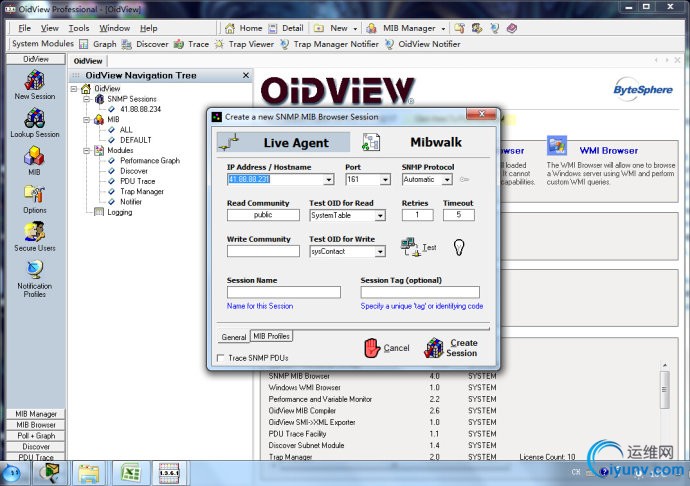Launch the Graph module

tap(98, 44)
